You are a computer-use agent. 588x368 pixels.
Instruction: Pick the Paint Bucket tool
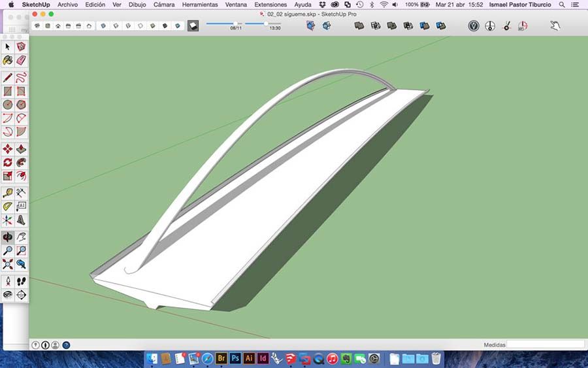(x=7, y=60)
